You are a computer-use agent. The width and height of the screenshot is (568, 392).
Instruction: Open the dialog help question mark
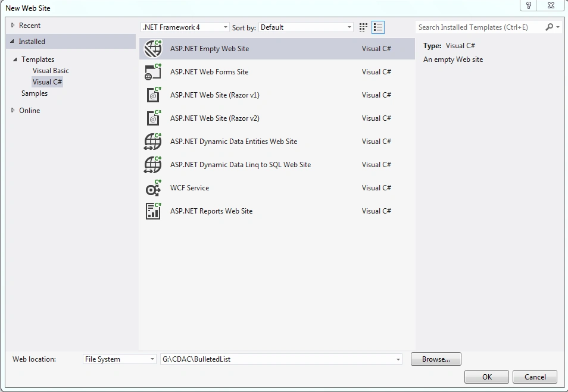tap(529, 5)
